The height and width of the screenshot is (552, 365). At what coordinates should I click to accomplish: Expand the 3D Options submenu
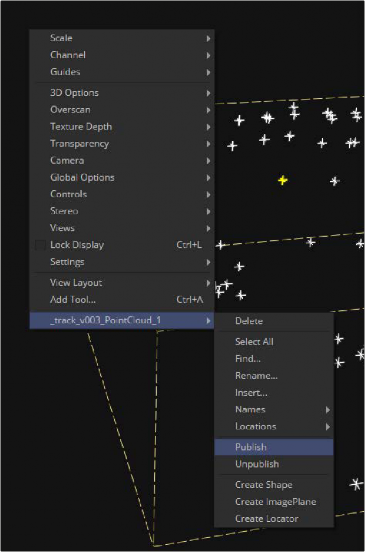point(122,93)
